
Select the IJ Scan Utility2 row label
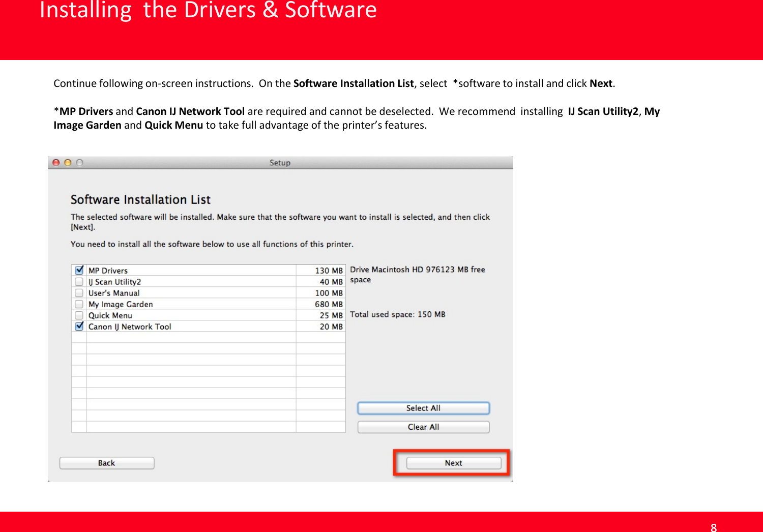[114, 282]
